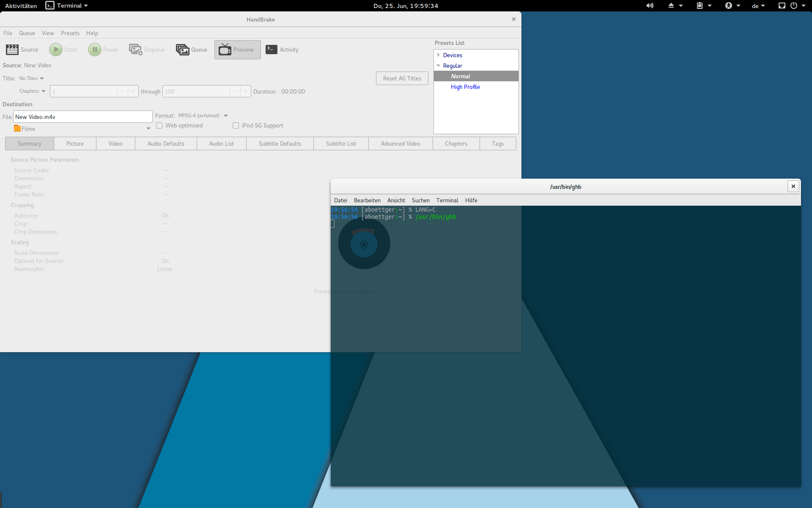Open the Chapters mode dropdown
Image resolution: width=812 pixels, height=508 pixels.
point(32,91)
